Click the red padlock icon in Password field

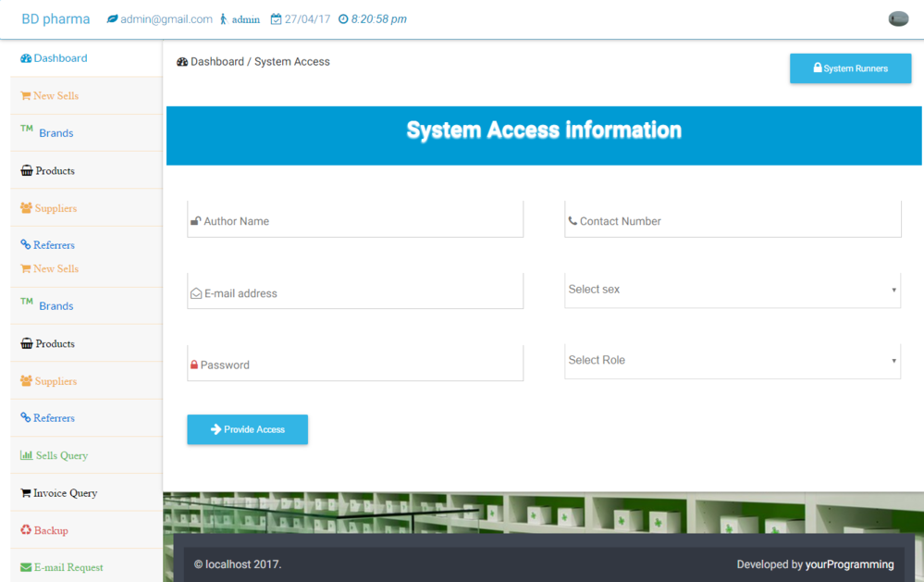(194, 365)
